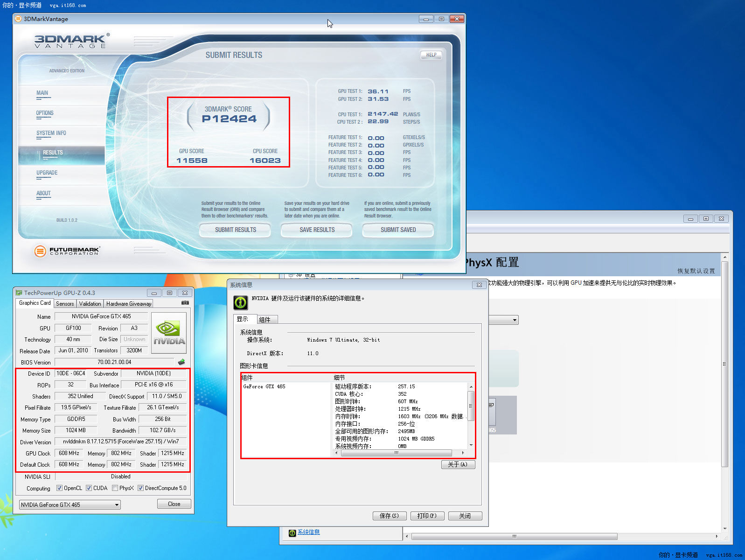Viewport: 745px width, 560px height.
Task: Click the vertical scrollbar thumb in 细节 list
Action: coord(471,406)
